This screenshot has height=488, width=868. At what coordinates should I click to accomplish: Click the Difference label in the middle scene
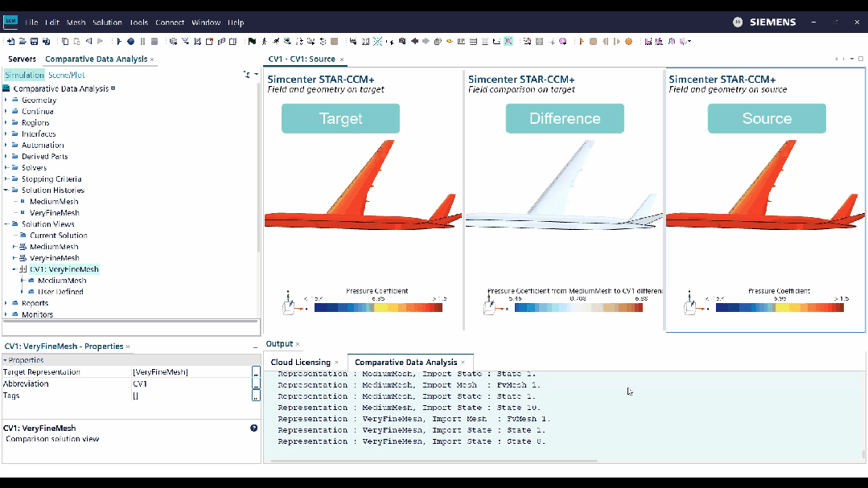565,118
